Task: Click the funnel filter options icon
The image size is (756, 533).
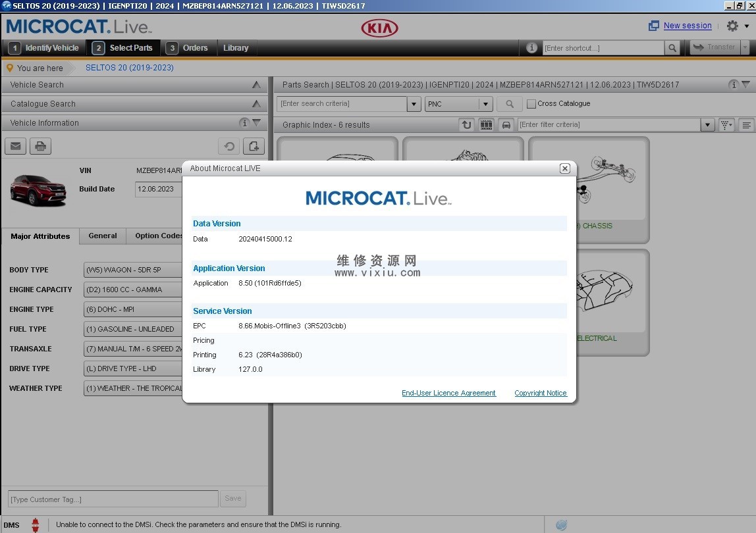Action: 726,125
